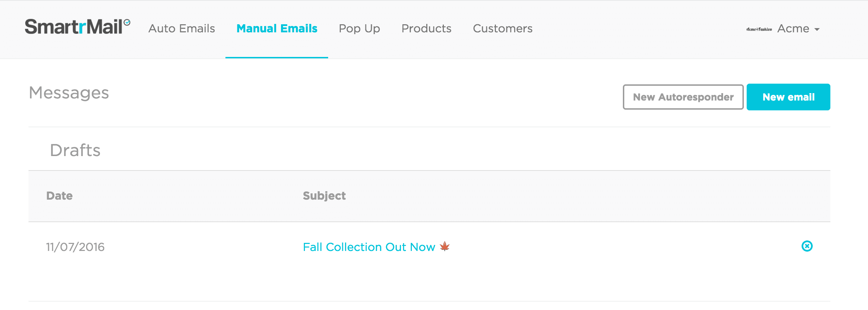Open the Acme account name menu
The width and height of the screenshot is (868, 310).
[x=793, y=28]
